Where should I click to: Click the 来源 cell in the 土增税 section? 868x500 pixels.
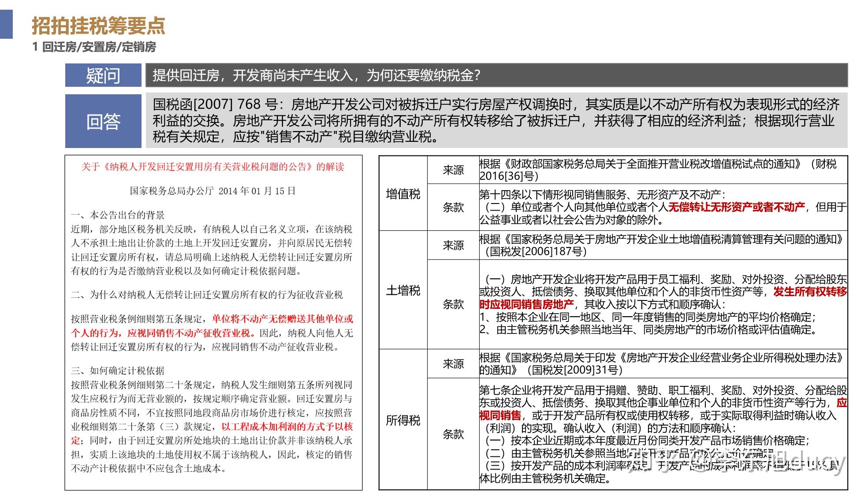pos(453,245)
